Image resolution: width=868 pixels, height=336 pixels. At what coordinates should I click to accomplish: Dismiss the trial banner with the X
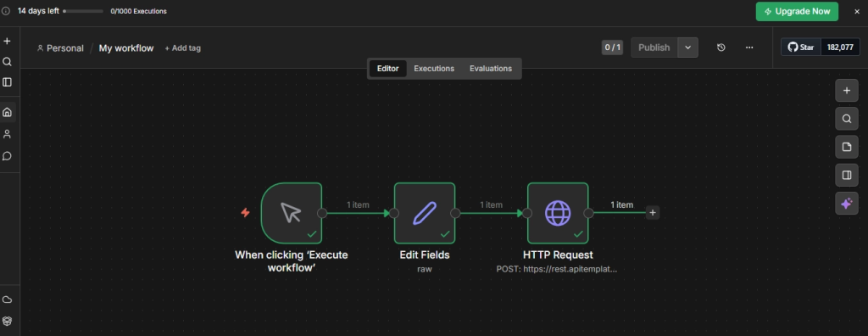click(x=857, y=11)
